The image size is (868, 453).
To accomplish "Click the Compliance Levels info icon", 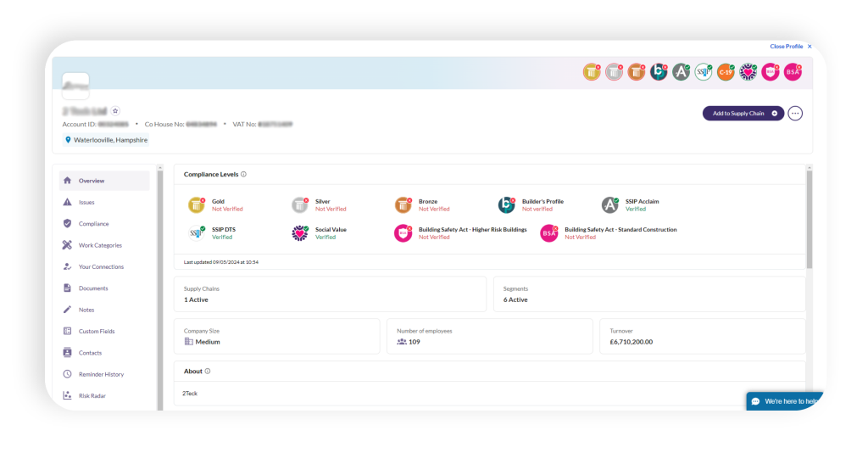I will tap(244, 175).
